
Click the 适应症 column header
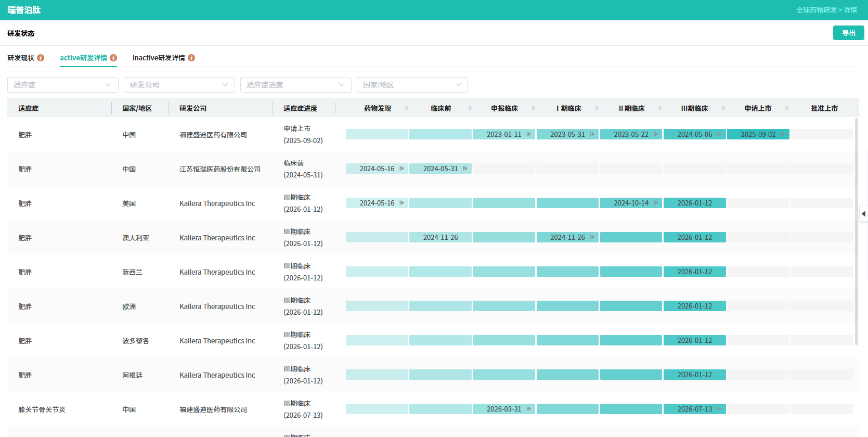coord(29,108)
